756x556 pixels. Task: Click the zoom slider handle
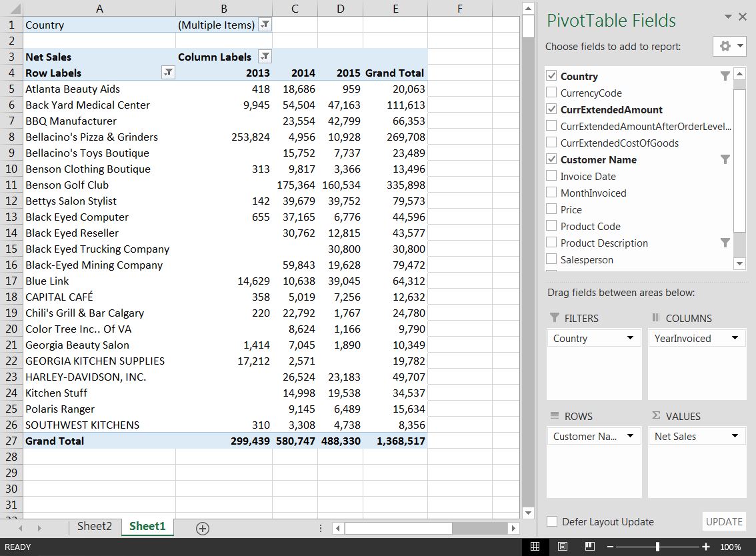[658, 547]
